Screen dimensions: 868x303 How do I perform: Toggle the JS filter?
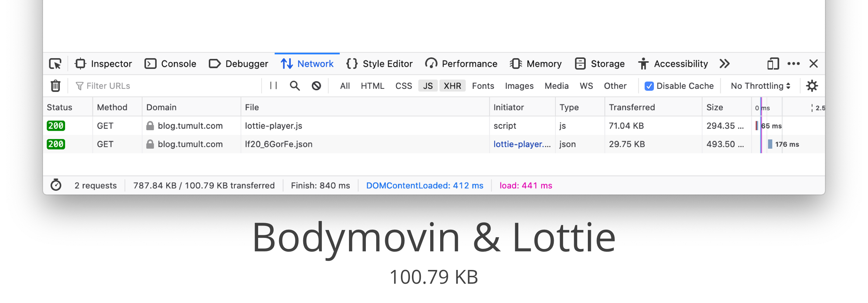point(428,86)
